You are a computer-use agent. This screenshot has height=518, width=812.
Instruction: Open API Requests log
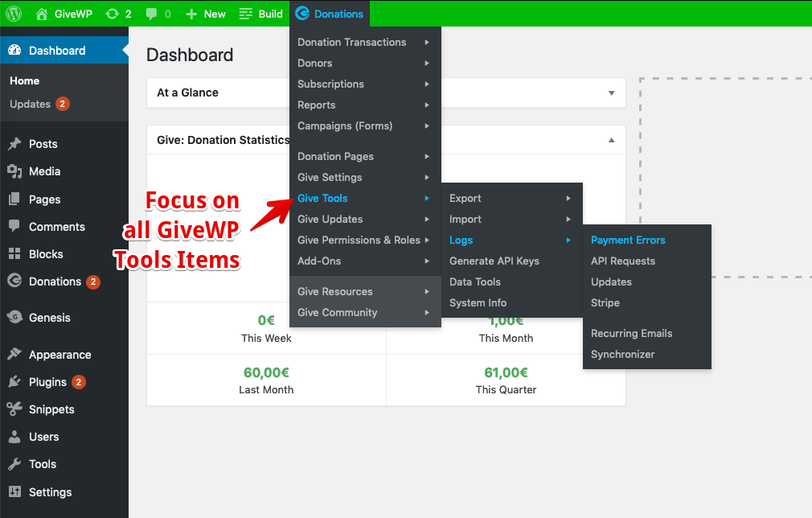[647, 261]
